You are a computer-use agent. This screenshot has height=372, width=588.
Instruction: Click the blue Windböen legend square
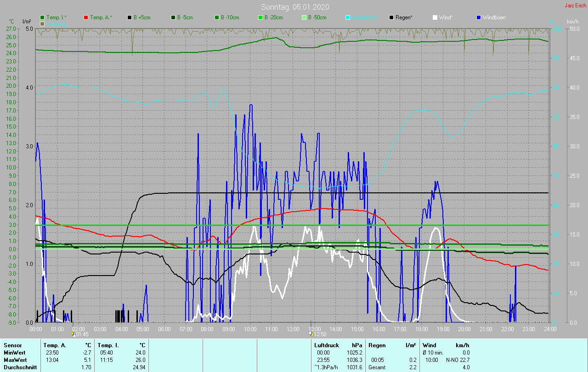point(479,17)
